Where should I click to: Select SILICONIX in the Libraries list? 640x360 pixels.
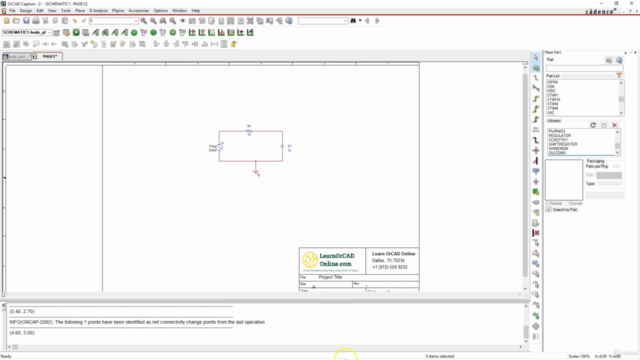click(x=557, y=153)
